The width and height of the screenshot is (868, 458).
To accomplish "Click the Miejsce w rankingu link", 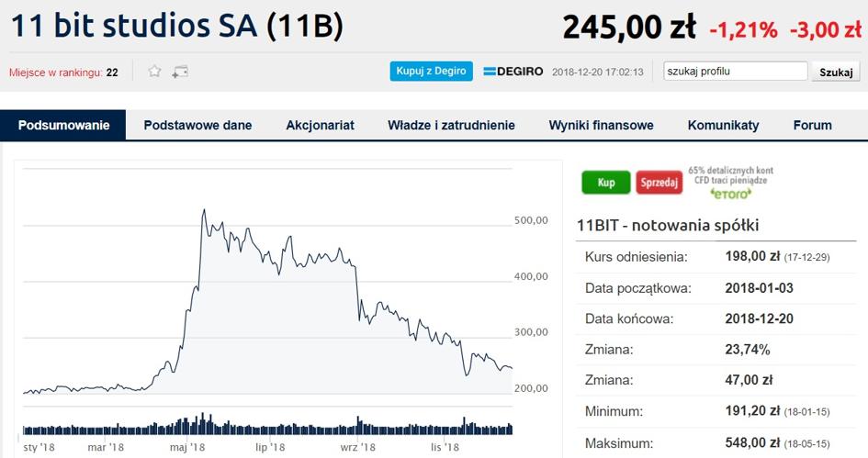I will click(x=56, y=73).
